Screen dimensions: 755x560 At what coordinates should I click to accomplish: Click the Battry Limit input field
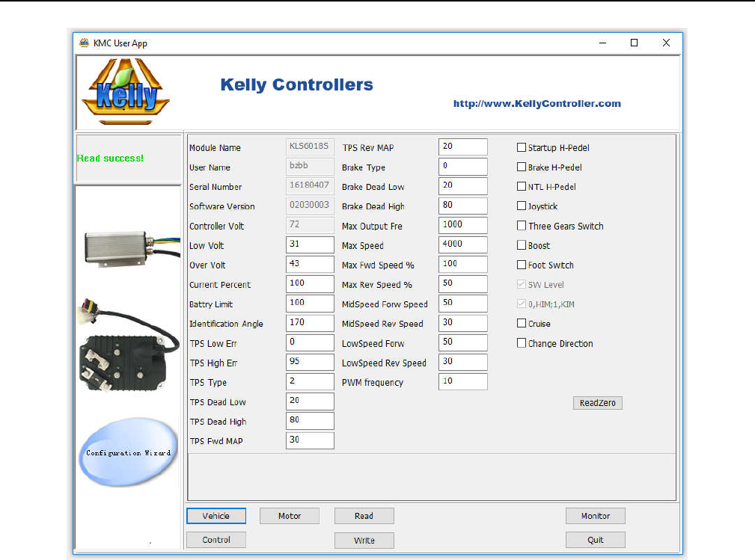(x=310, y=303)
